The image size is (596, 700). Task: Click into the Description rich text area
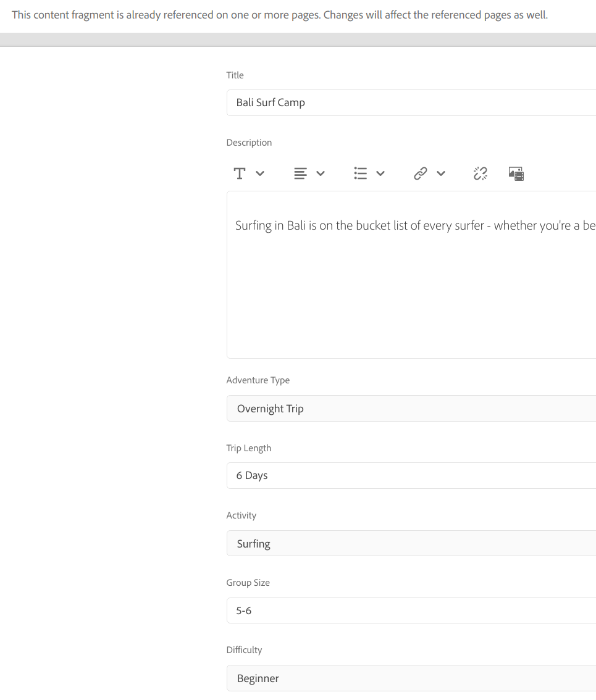tap(411, 275)
